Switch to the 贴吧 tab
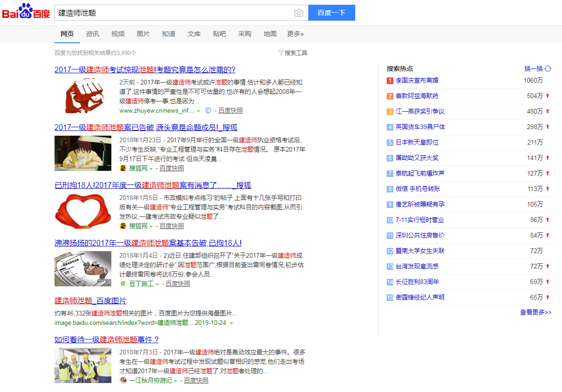Screen dimensions: 562x392 219,34
